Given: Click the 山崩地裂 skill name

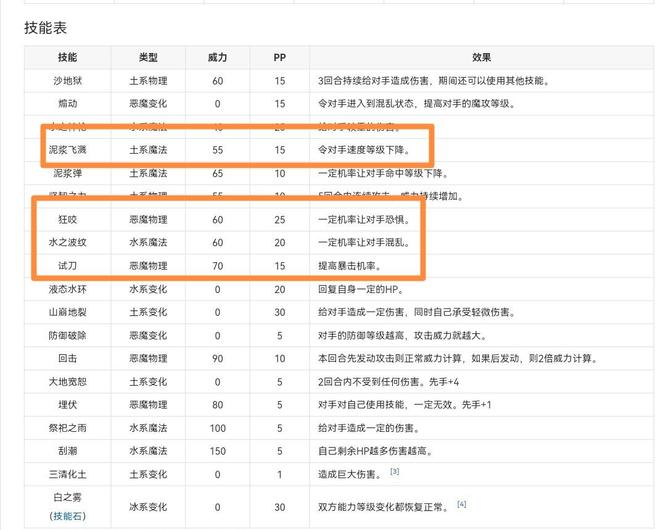Looking at the screenshot, I should 67,312.
